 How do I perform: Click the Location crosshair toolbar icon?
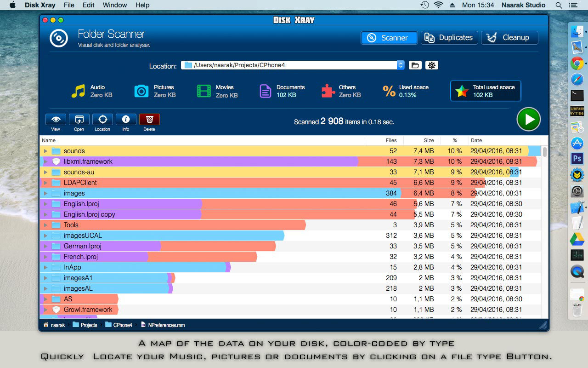(x=102, y=120)
